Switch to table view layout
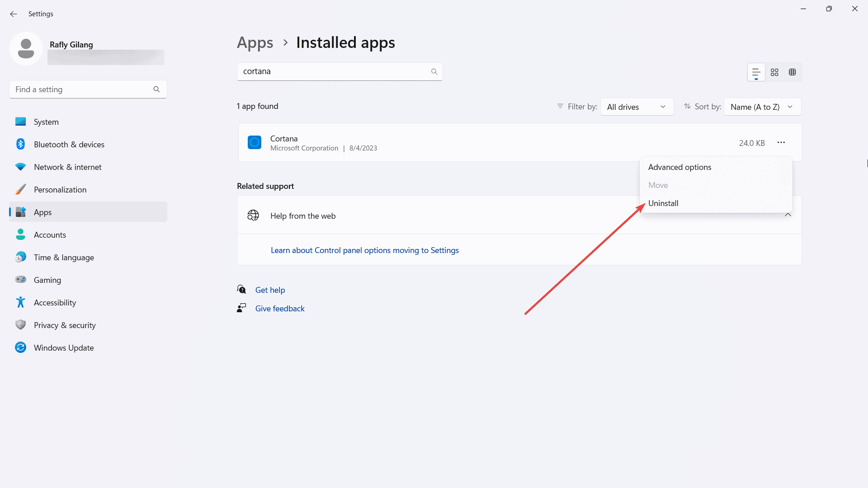Image resolution: width=868 pixels, height=488 pixels. (x=793, y=72)
